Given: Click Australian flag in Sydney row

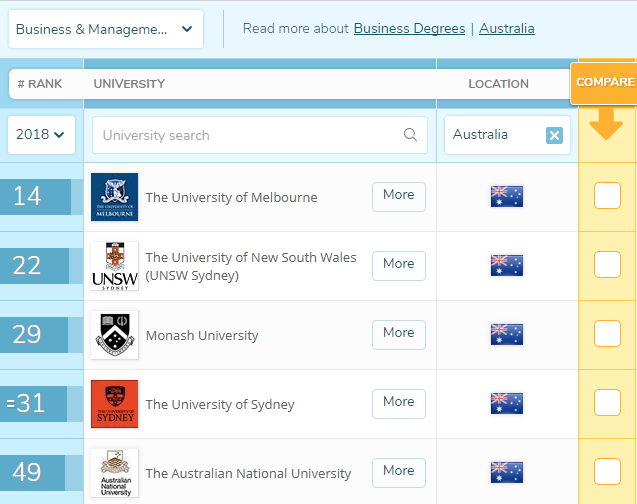Looking at the screenshot, I should [x=507, y=403].
